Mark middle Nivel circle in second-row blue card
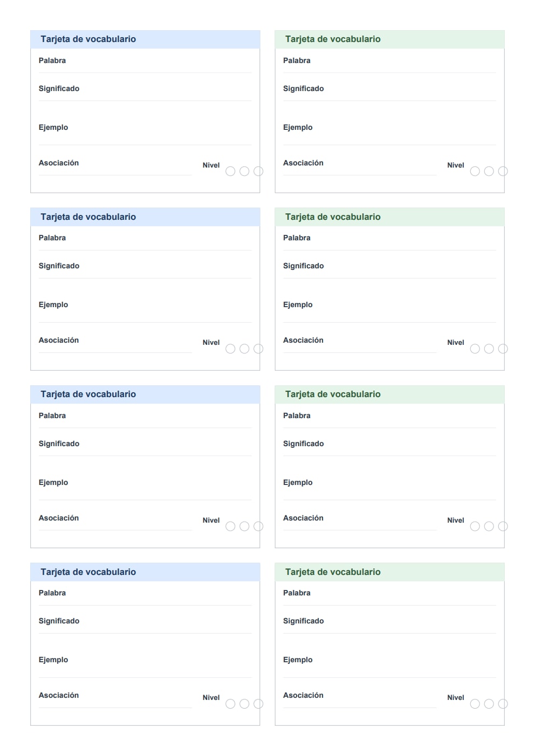Image resolution: width=535 pixels, height=756 pixels. pyautogui.click(x=244, y=349)
